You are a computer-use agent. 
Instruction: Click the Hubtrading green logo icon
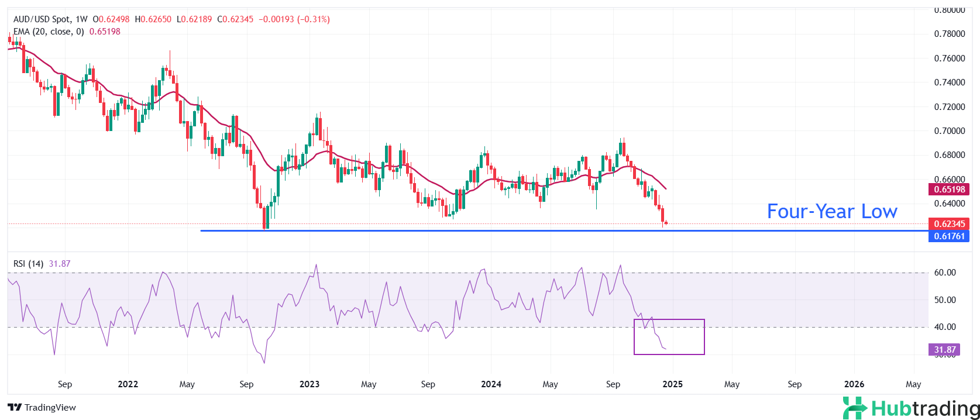coord(855,408)
